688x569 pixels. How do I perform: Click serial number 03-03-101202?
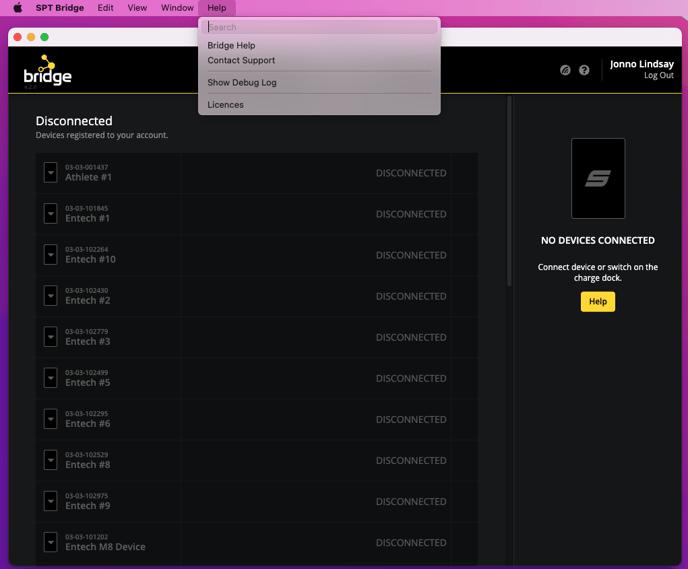tap(86, 537)
